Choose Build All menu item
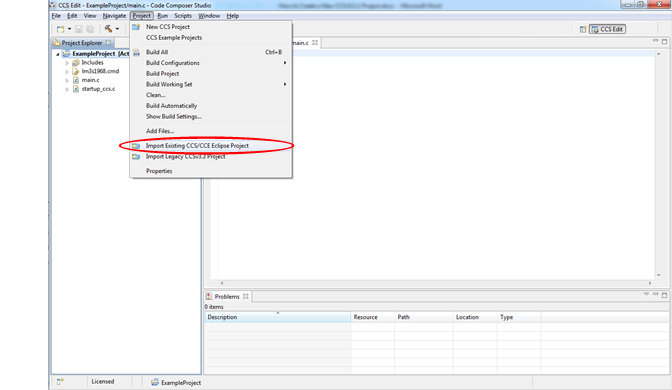This screenshot has height=390, width=672. click(x=211, y=52)
